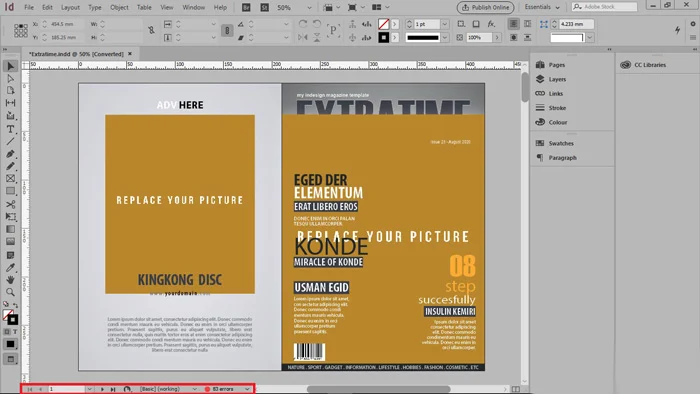Click the Publish Online button
Viewport: 700px width, 394px height.
(x=485, y=7)
